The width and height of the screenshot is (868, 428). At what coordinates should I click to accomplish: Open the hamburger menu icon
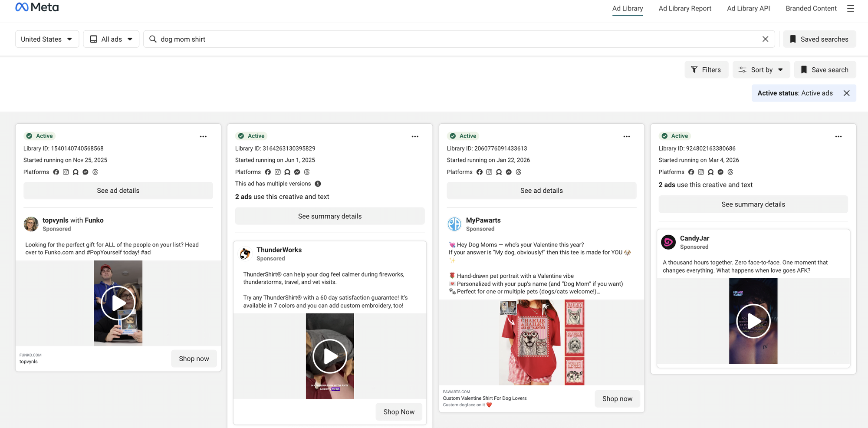point(850,8)
